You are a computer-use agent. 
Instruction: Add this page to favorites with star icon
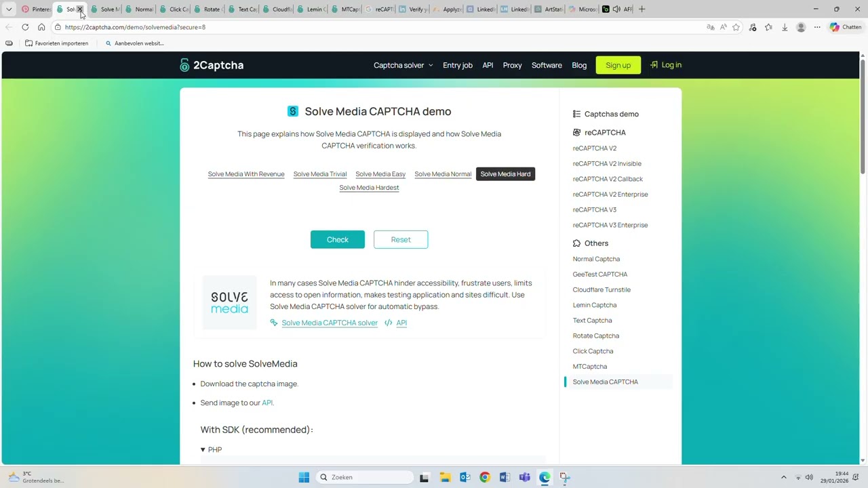[x=736, y=27]
